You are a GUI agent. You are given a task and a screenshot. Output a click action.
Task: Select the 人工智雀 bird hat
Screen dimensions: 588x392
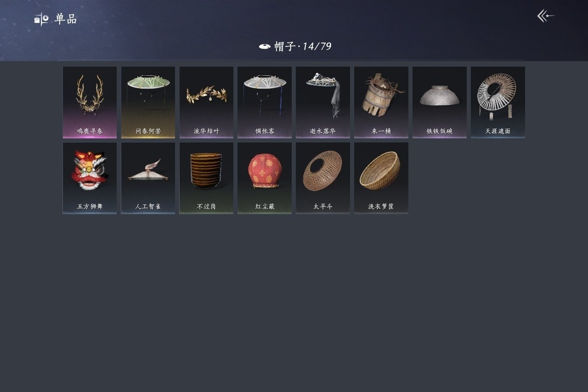pos(148,178)
